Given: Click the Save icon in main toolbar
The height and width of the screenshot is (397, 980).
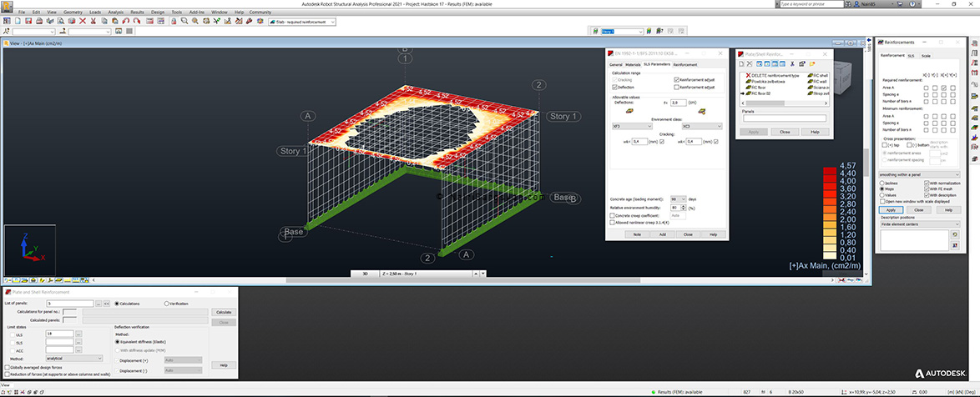Looking at the screenshot, I should [28, 21].
